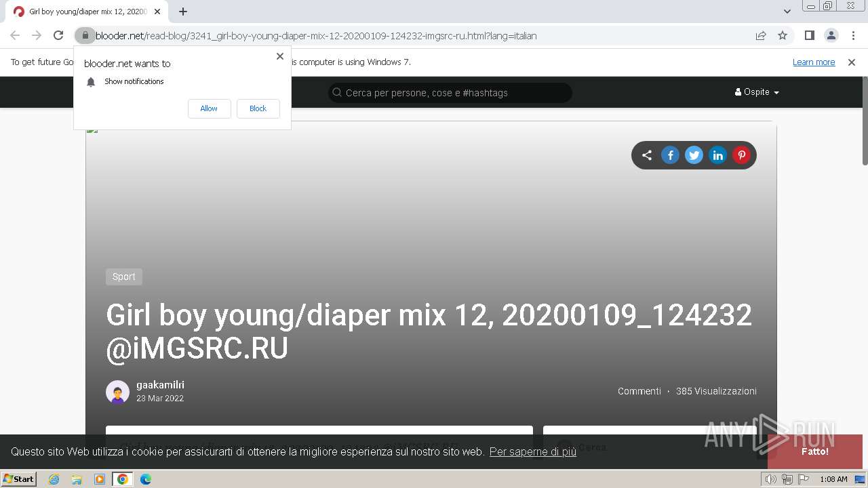This screenshot has width=868, height=488.
Task: Click the generic share icon on post
Action: (646, 155)
